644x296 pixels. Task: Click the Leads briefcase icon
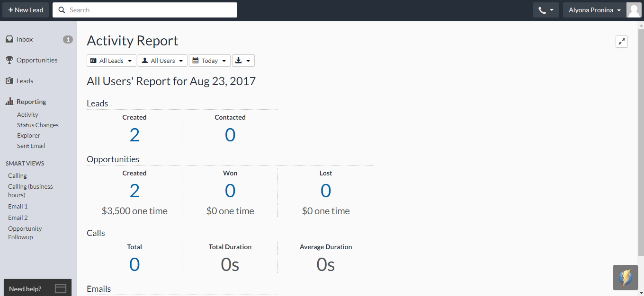(9, 81)
